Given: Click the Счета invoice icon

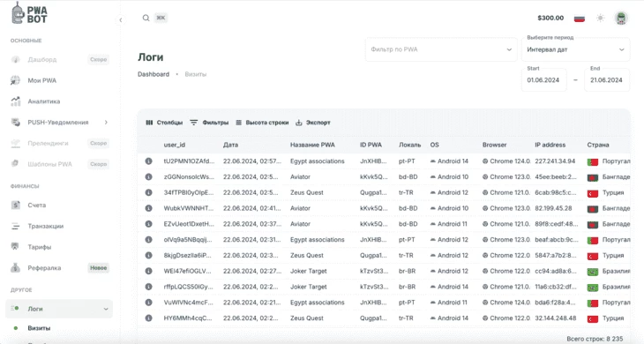Looking at the screenshot, I should (x=15, y=205).
